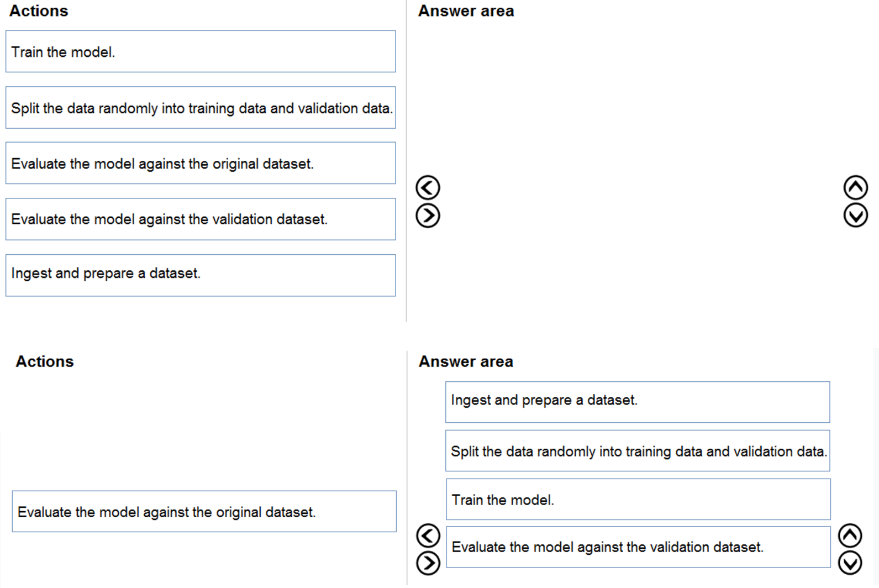This screenshot has width=879, height=588.
Task: Click the right arrow icon in top section
Action: pos(426,216)
